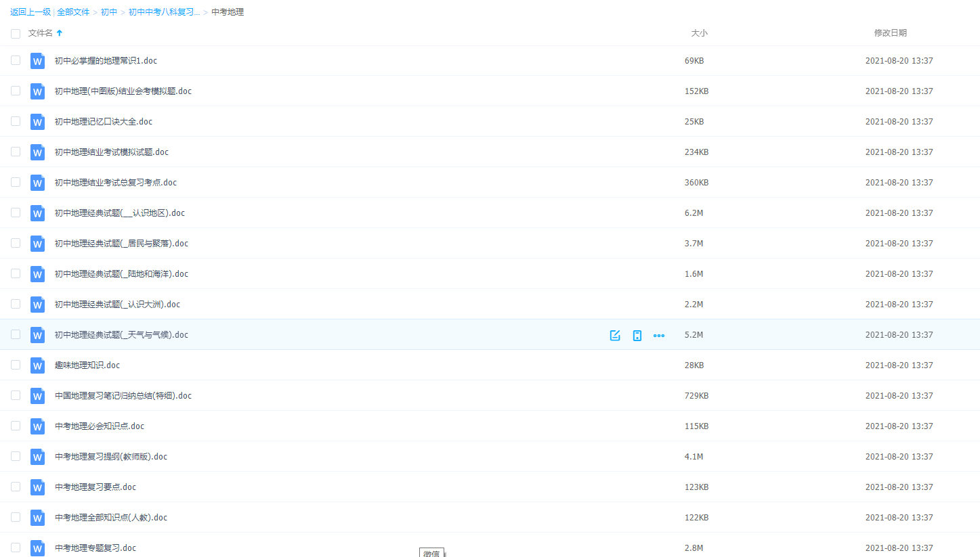Click 返回上一级 link

pyautogui.click(x=30, y=12)
